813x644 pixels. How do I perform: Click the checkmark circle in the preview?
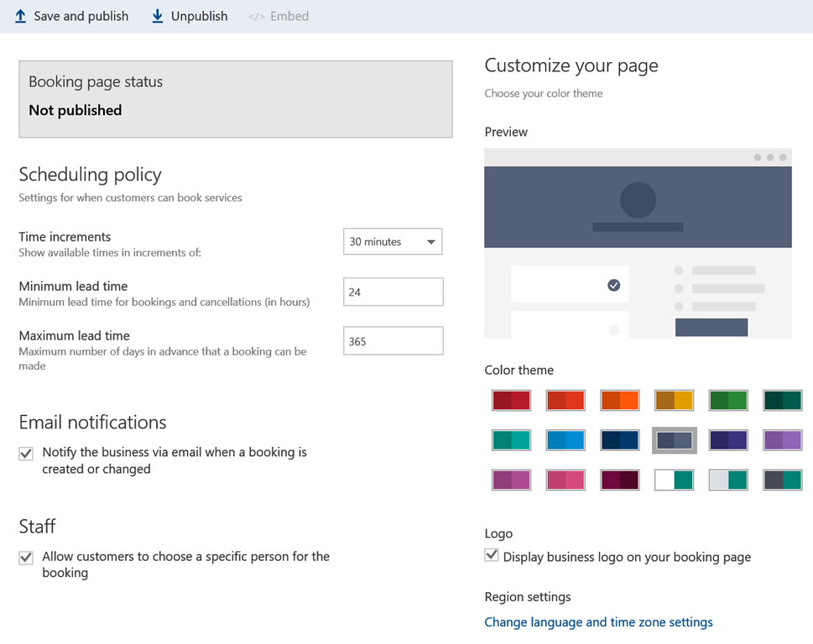tap(613, 285)
